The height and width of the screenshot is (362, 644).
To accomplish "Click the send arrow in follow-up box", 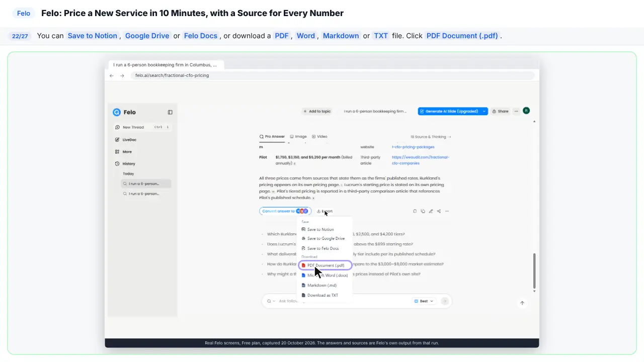I will 445,301.
